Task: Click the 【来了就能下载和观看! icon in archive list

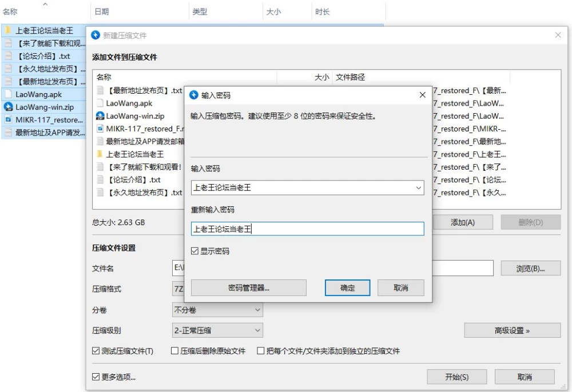Action: pyautogui.click(x=100, y=167)
